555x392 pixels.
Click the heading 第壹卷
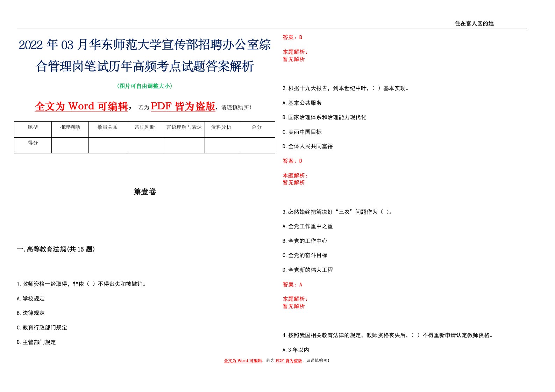coord(145,192)
